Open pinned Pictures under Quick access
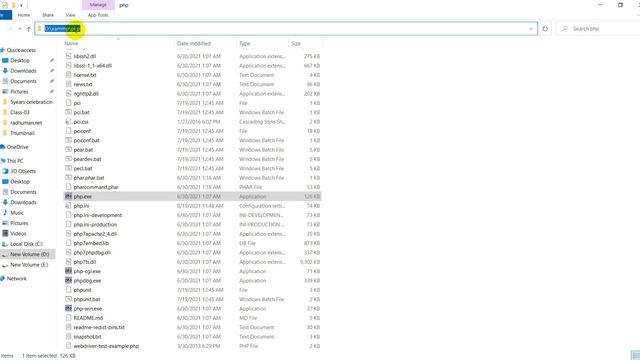The width and height of the screenshot is (640, 360). tap(19, 91)
